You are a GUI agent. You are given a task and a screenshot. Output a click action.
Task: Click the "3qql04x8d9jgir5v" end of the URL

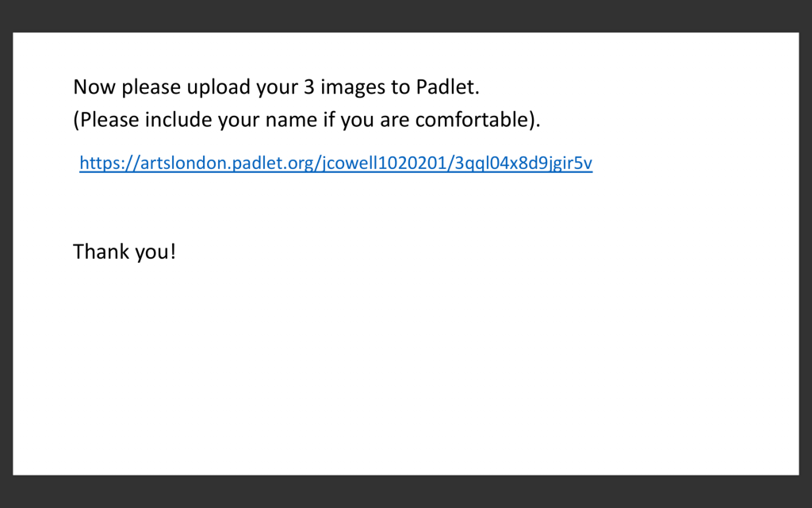[523, 163]
